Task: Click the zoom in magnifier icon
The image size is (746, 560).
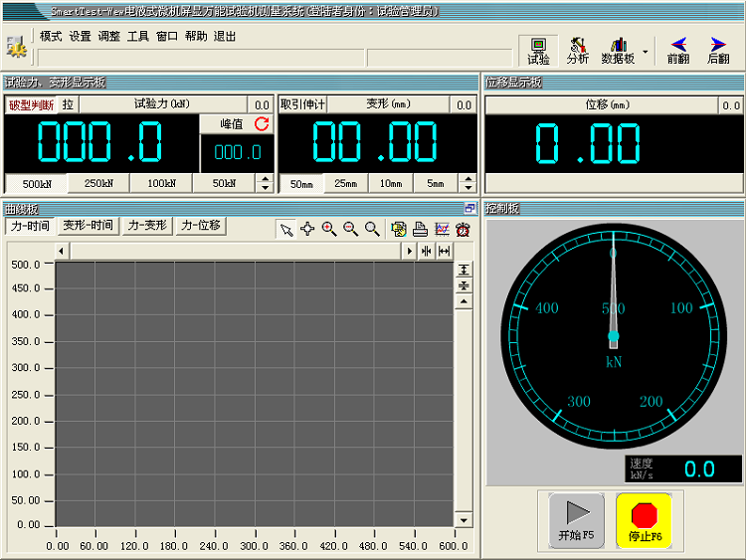Action: 329,230
